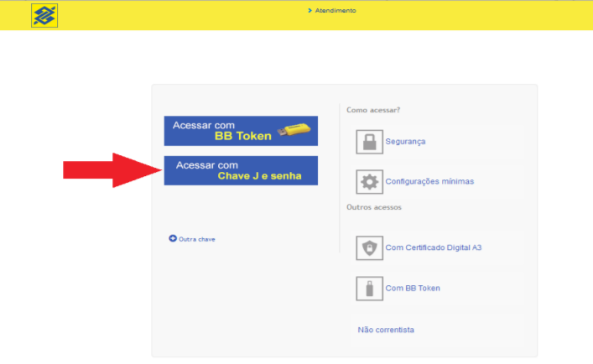Open the Segurança link
The image size is (593, 364).
click(x=405, y=142)
